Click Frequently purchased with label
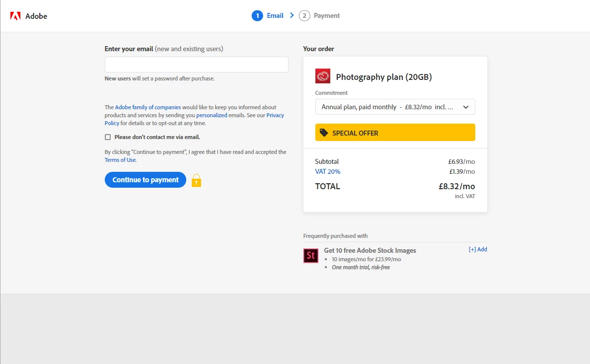 335,236
